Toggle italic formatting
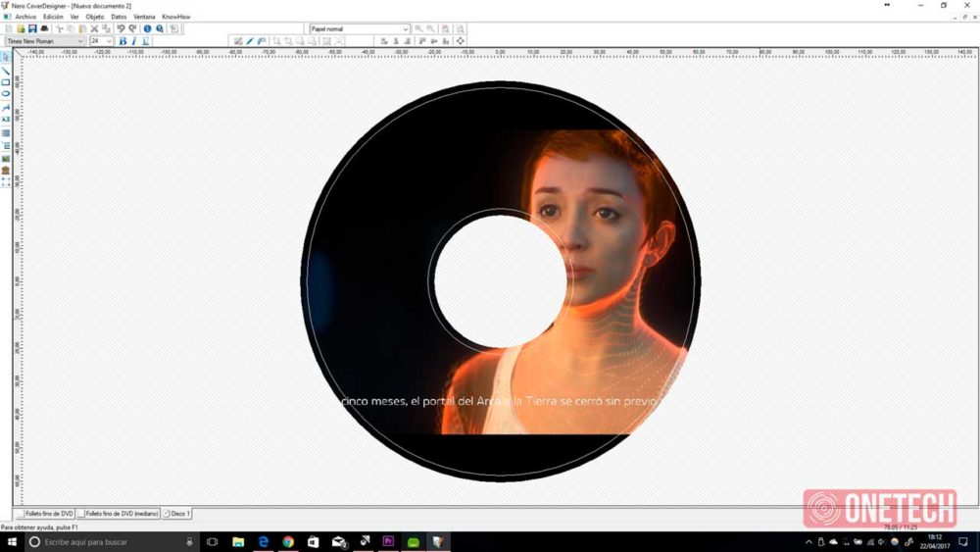 click(133, 41)
